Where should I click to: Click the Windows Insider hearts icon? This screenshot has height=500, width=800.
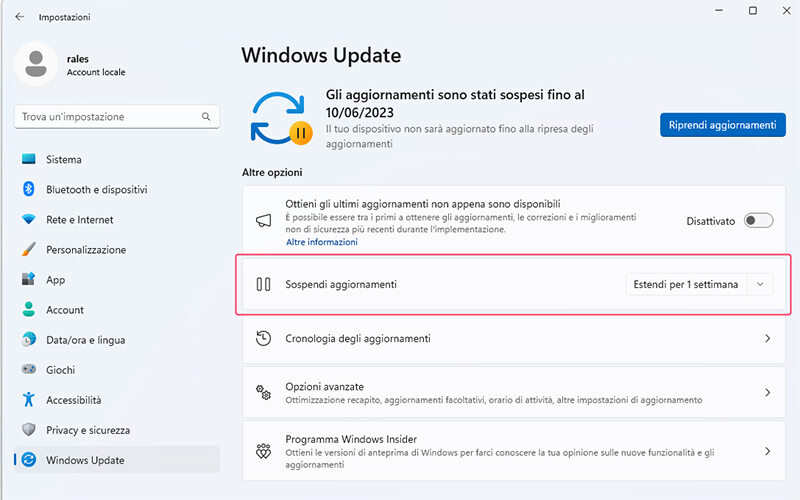[x=263, y=451]
